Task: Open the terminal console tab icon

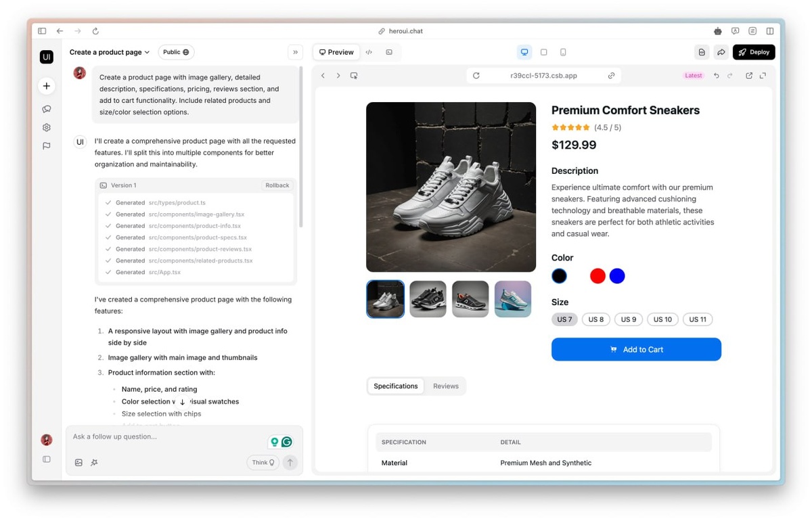Action: (389, 52)
